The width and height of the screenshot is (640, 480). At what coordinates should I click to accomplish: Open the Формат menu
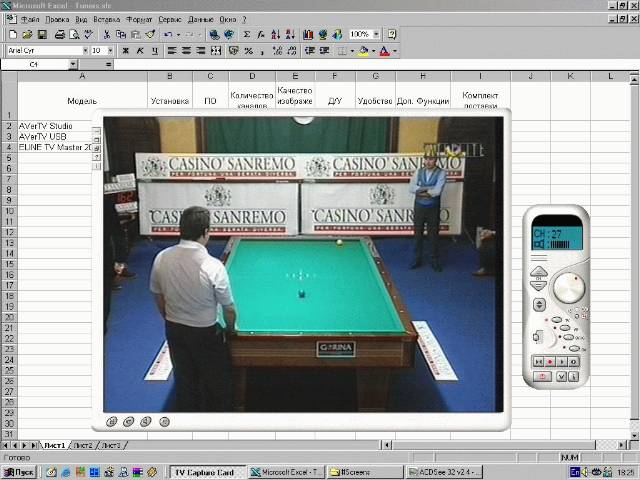point(139,20)
